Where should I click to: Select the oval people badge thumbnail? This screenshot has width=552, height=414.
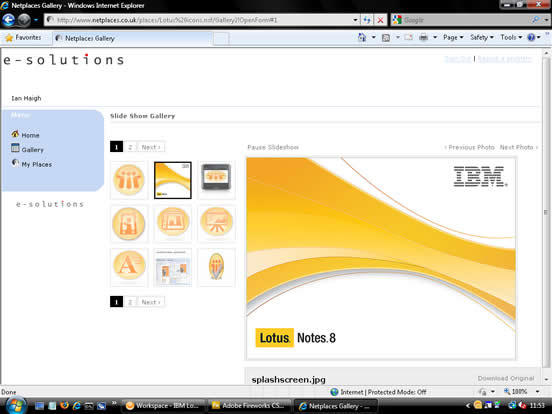216,267
